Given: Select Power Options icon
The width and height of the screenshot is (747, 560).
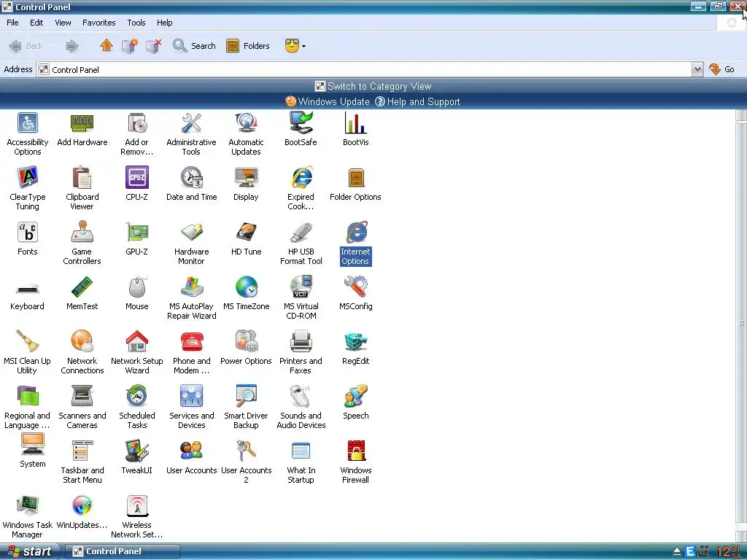Looking at the screenshot, I should pos(246,342).
